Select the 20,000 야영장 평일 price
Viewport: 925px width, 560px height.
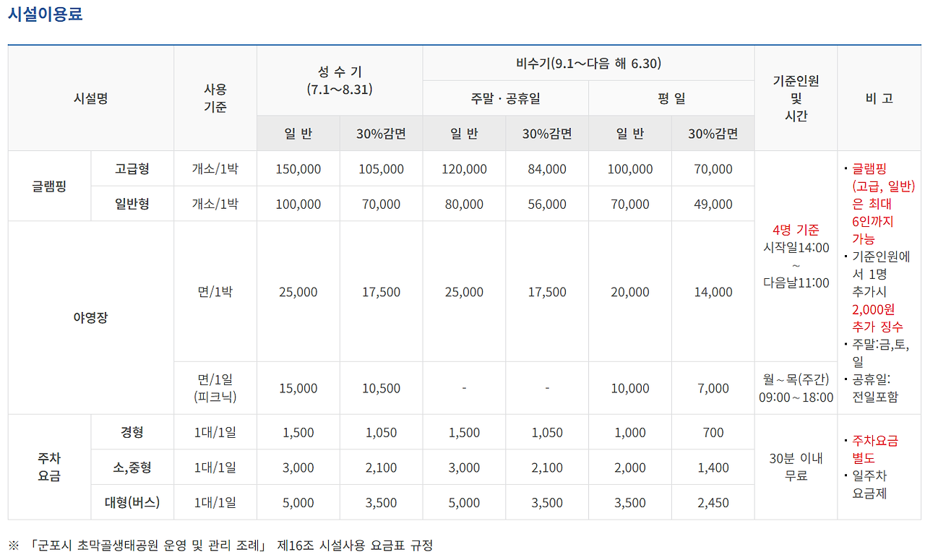point(630,292)
